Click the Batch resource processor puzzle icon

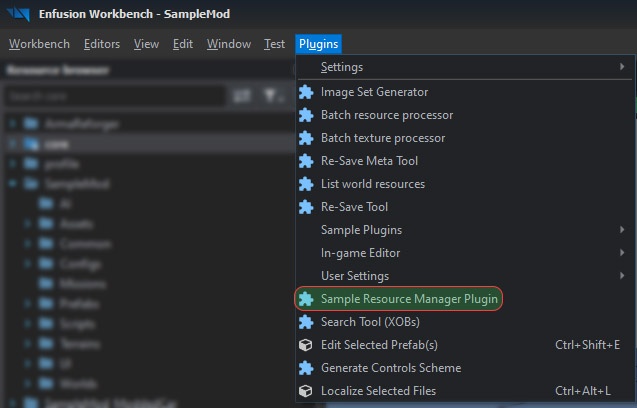(307, 115)
